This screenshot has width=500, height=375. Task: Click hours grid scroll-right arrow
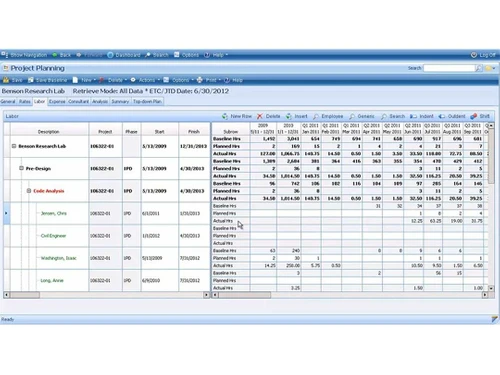485,295
